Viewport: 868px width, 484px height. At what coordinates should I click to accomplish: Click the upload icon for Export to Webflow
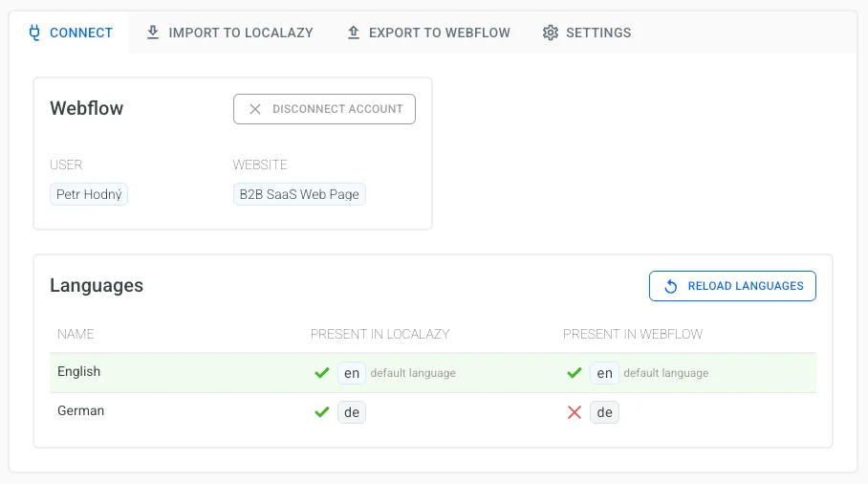click(x=353, y=33)
